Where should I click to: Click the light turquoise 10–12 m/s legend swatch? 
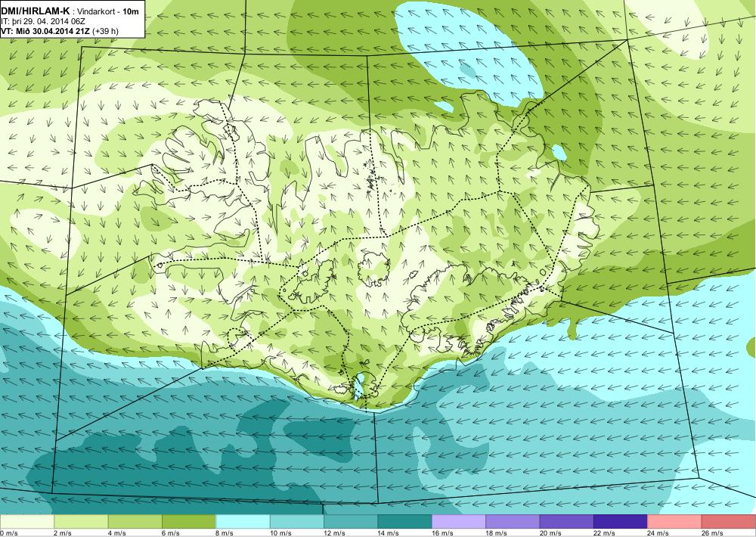point(297,522)
